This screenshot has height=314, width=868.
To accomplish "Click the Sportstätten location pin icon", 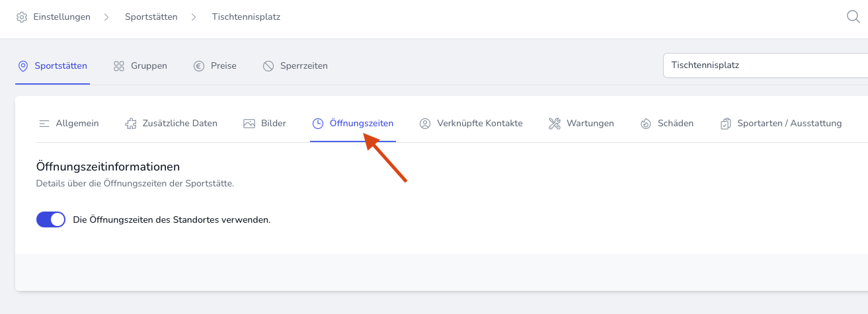I will pyautogui.click(x=23, y=66).
